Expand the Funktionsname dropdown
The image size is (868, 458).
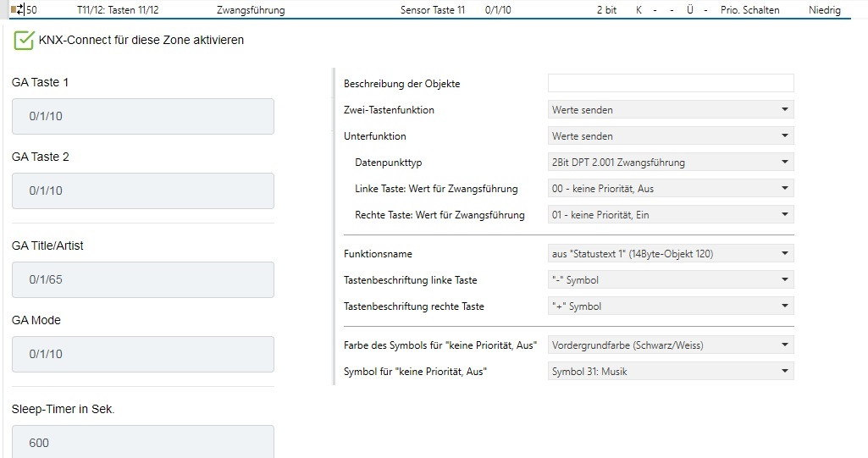(x=670, y=253)
